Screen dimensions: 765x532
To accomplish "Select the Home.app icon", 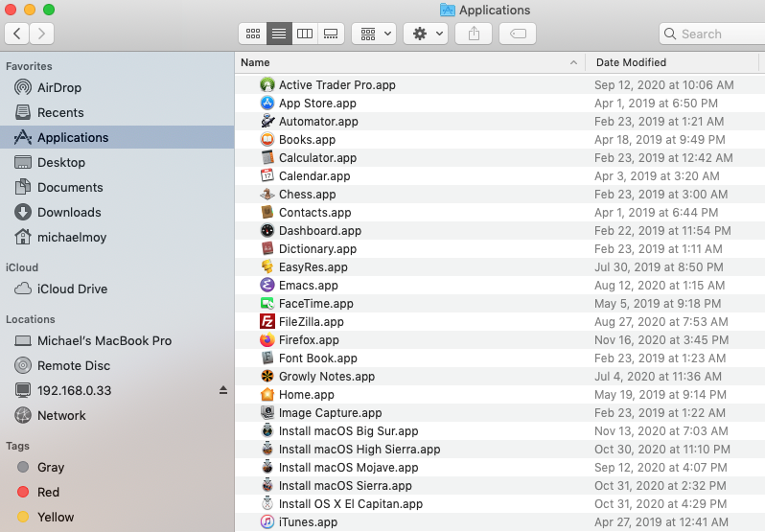I will (267, 394).
